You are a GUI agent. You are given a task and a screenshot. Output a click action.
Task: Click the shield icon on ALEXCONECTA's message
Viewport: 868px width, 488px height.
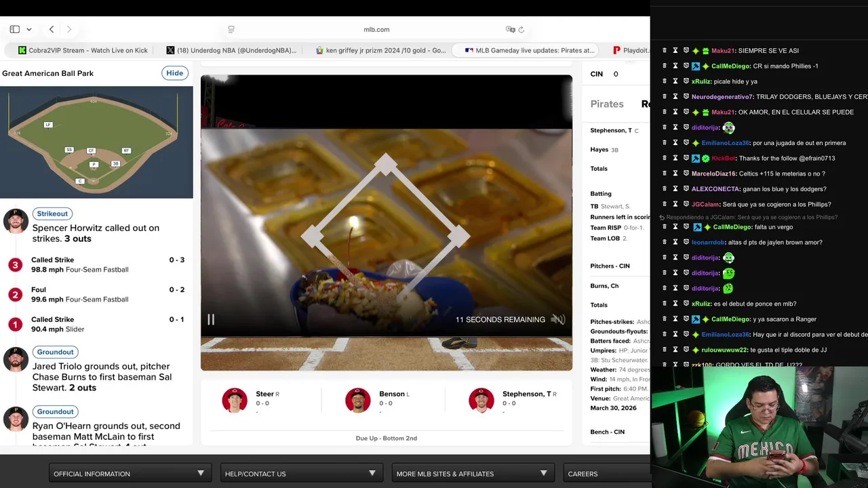pyautogui.click(x=686, y=189)
